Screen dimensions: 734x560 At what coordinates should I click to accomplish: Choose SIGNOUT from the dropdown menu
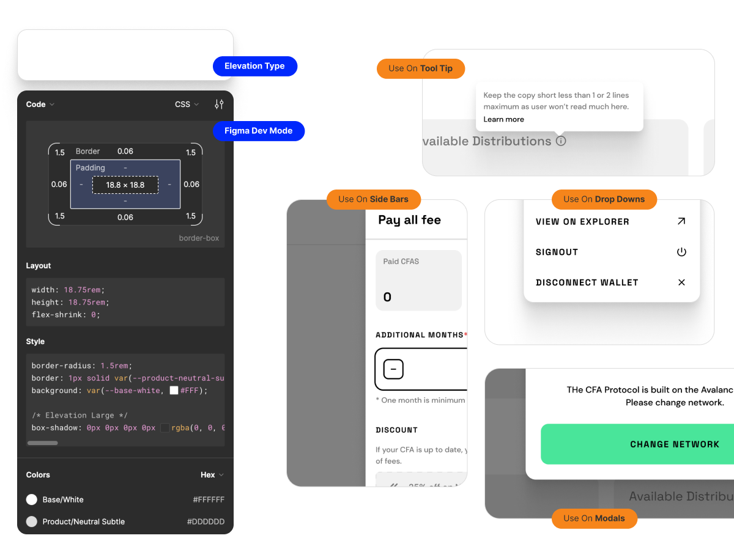pos(557,252)
